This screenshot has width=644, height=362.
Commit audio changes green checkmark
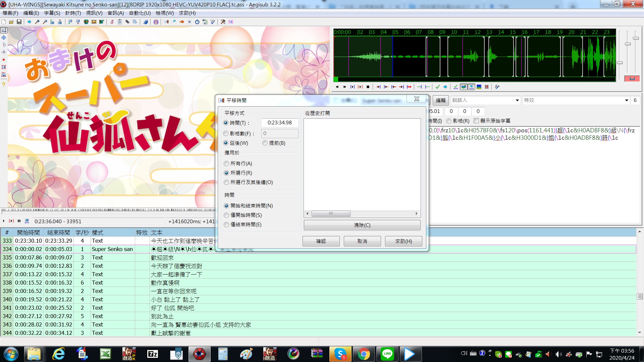437,87
